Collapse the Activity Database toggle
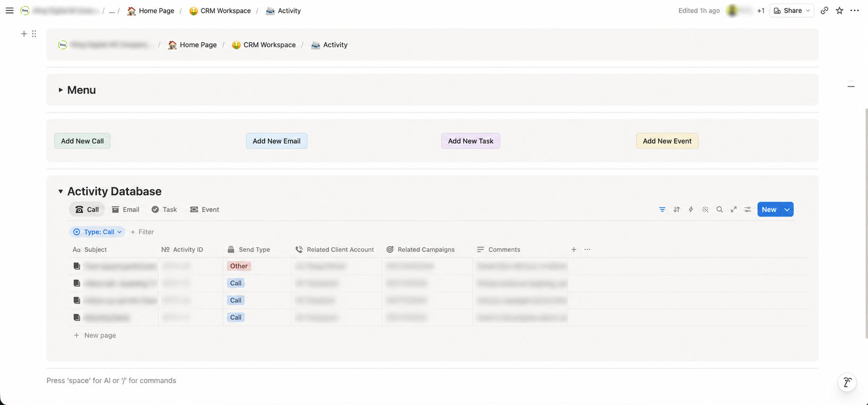 [x=61, y=191]
